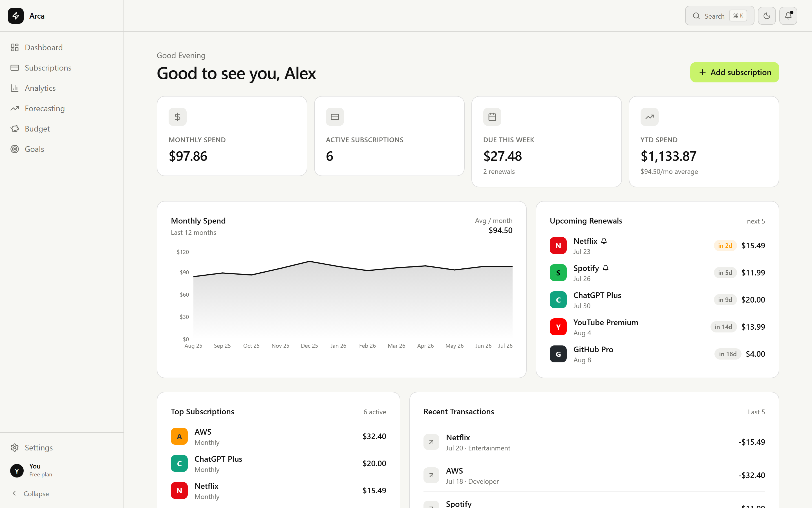Click the Search field
This screenshot has width=812, height=508.
(x=720, y=16)
